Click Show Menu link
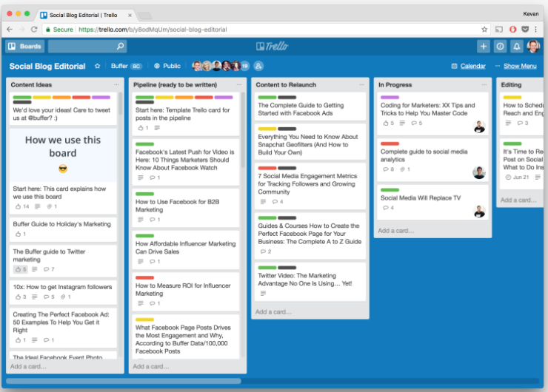 [x=520, y=66]
